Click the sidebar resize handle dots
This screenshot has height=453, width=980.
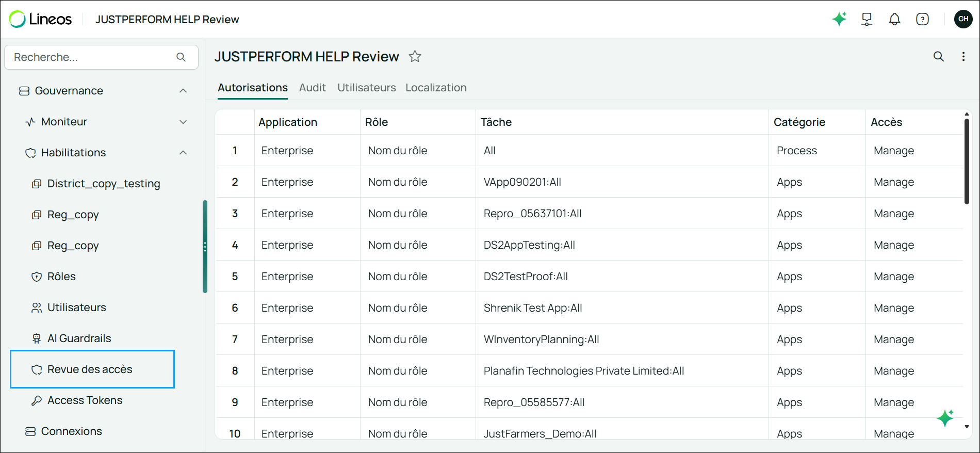pos(205,247)
